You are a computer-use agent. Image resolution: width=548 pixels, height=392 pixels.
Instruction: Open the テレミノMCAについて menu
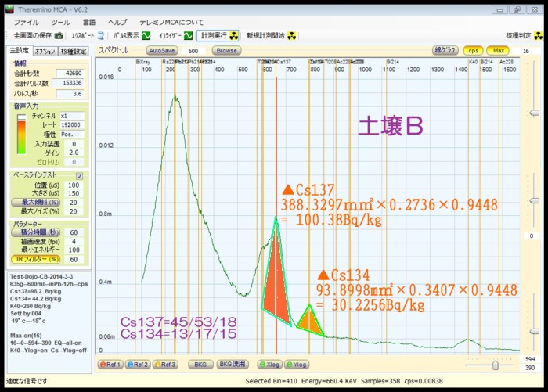coord(171,23)
